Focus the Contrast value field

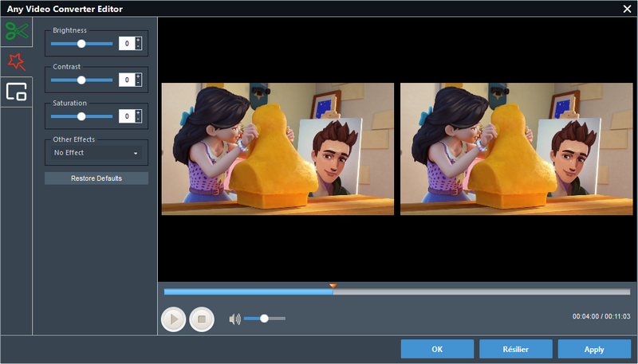point(127,80)
